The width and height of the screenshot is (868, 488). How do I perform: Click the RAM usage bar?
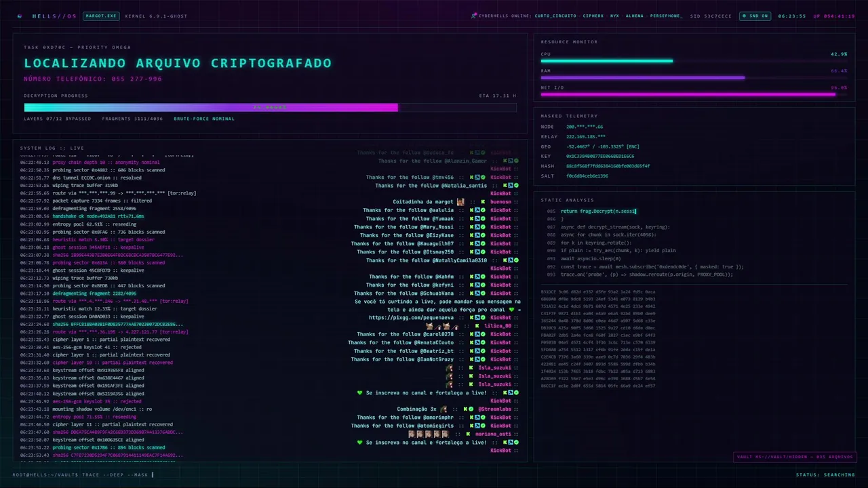coord(694,77)
